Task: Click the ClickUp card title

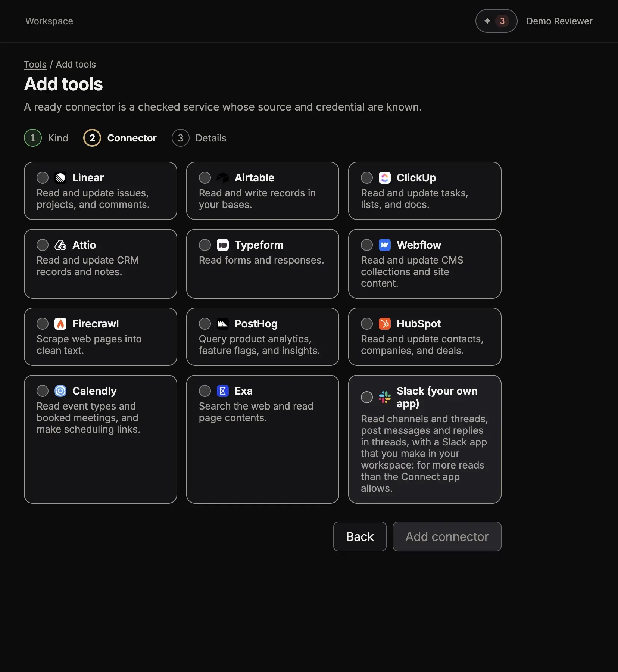Action: point(416,178)
